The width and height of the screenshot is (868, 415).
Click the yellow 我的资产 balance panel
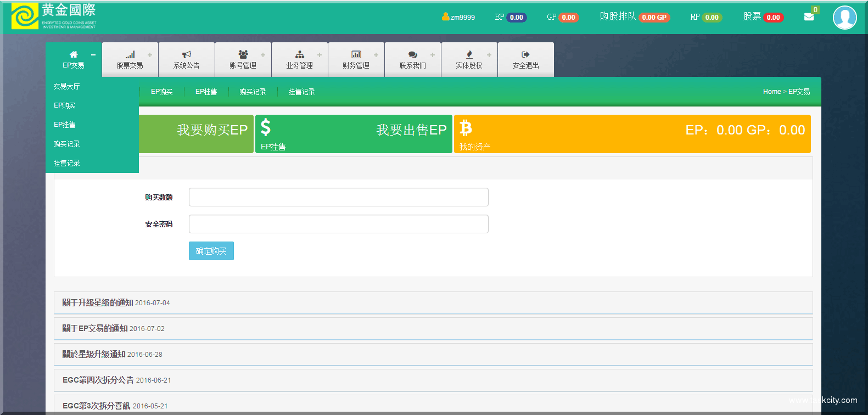coord(632,134)
